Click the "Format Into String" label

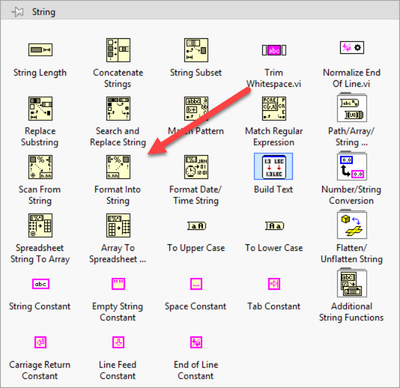coord(118,195)
